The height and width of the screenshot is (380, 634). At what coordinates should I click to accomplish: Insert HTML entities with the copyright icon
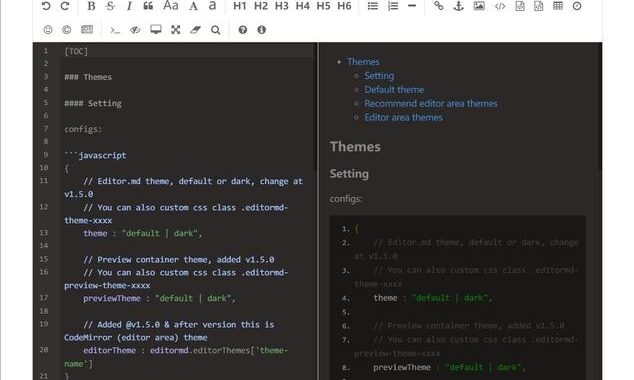(67, 30)
